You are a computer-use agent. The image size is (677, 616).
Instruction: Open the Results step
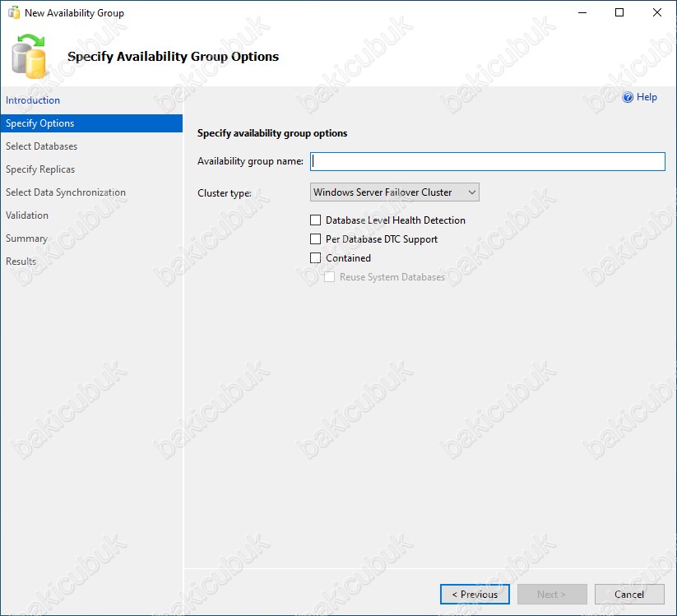point(21,262)
